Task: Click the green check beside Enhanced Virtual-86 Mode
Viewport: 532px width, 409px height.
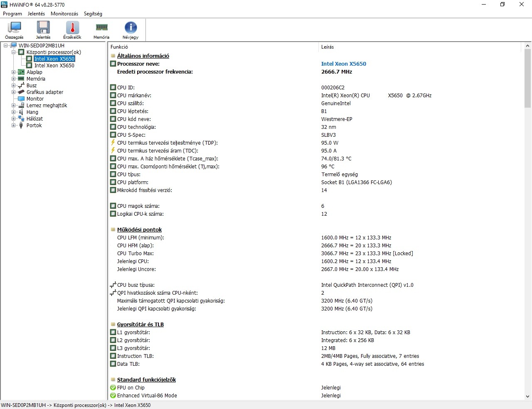Action: tap(113, 395)
